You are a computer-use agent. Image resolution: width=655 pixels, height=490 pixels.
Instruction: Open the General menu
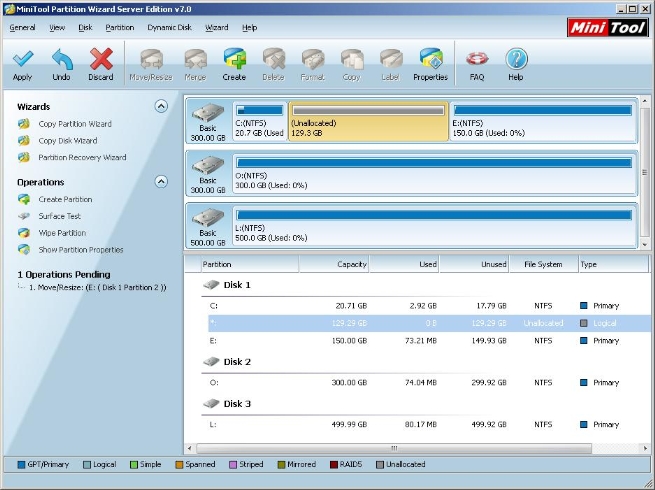pyautogui.click(x=22, y=28)
